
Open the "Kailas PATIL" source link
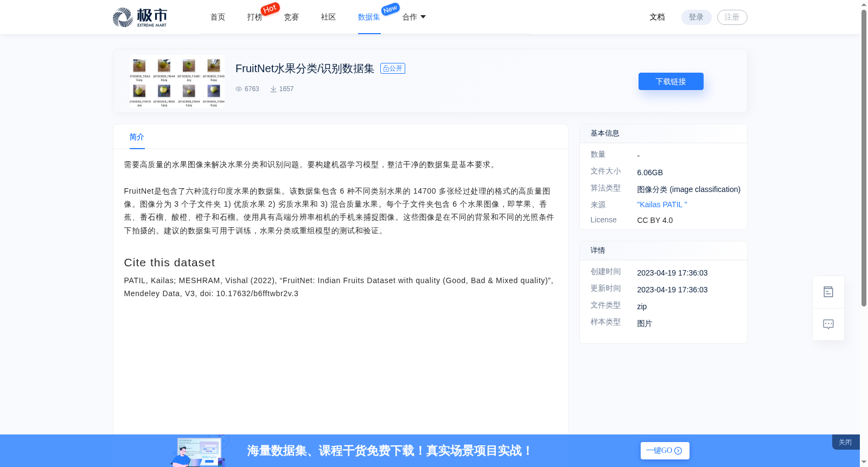(x=662, y=204)
